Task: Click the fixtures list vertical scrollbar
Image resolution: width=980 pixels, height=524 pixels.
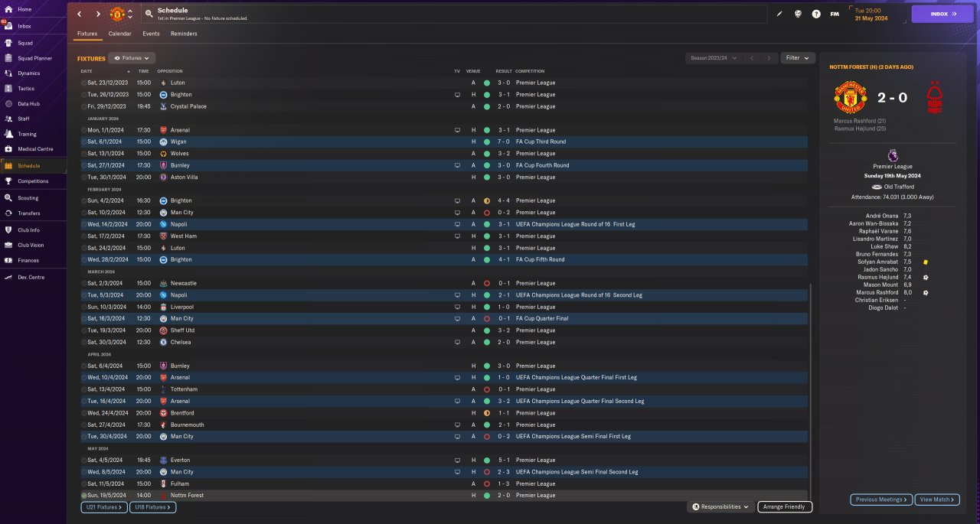Action: (x=810, y=390)
